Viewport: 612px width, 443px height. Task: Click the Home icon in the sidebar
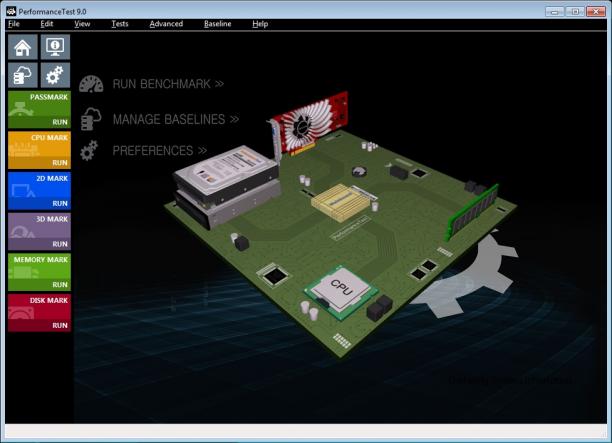tap(23, 47)
